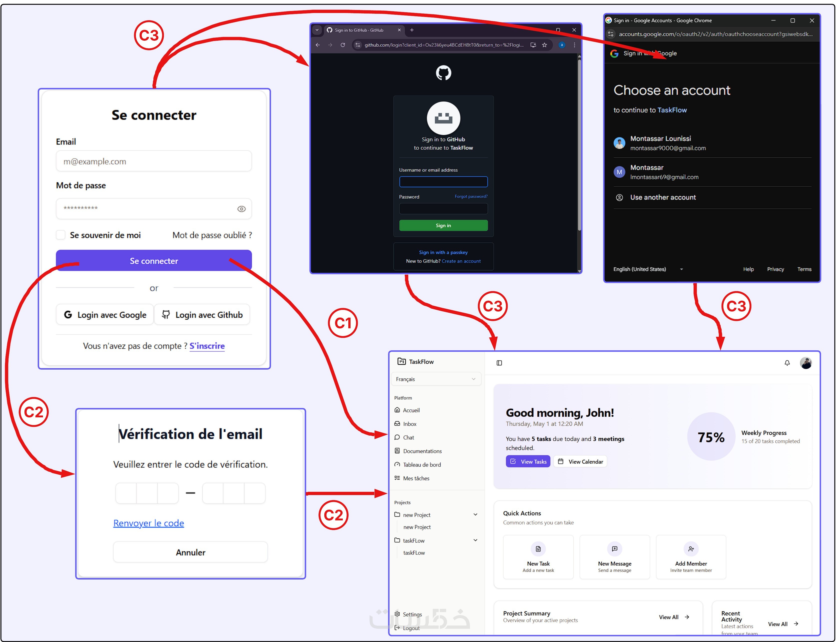Collapse the new Project folder chevron
Image resolution: width=840 pixels, height=642 pixels.
pos(475,515)
